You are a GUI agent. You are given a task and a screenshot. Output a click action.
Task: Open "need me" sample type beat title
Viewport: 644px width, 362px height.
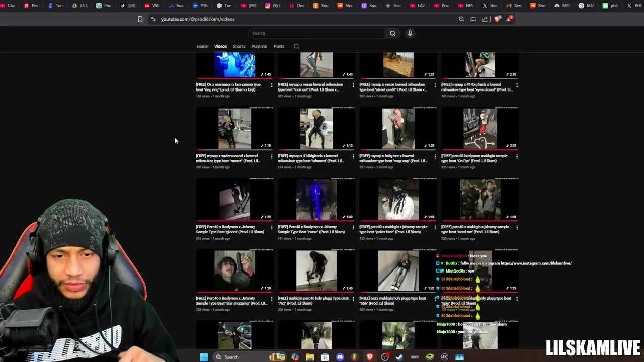click(x=475, y=229)
